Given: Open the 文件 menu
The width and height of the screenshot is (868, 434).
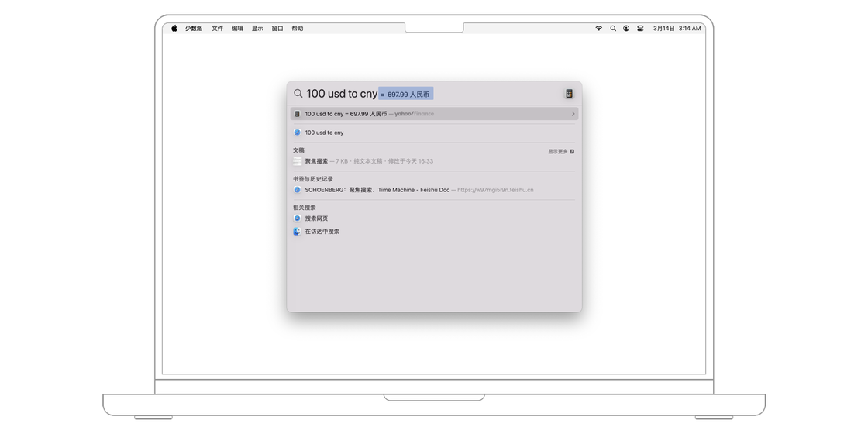Looking at the screenshot, I should 218,28.
